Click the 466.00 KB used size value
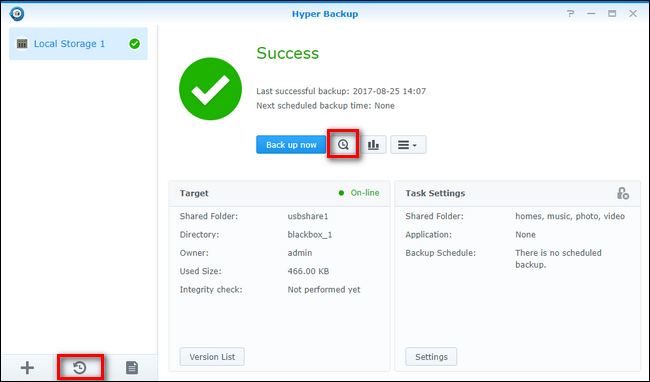This screenshot has width=650, height=382. point(308,271)
